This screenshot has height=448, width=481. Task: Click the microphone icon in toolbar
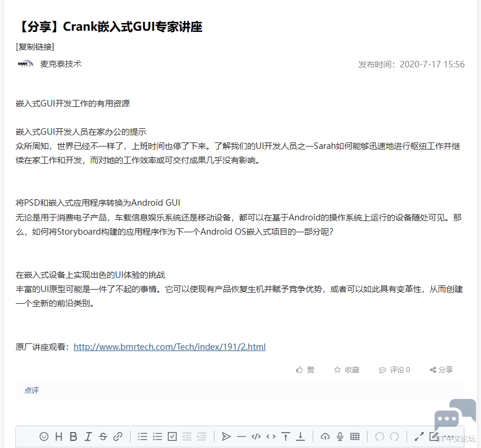point(340,436)
